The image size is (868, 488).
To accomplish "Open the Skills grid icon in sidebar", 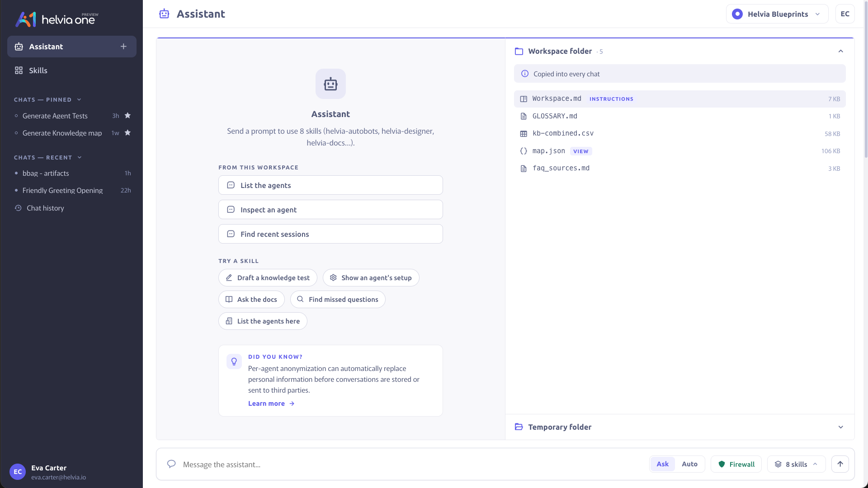I will click(x=19, y=70).
